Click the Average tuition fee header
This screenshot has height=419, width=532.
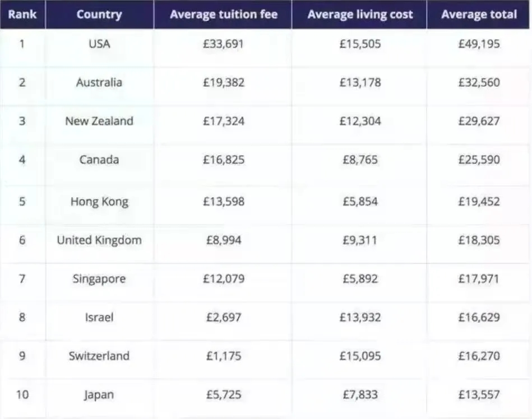pos(223,15)
